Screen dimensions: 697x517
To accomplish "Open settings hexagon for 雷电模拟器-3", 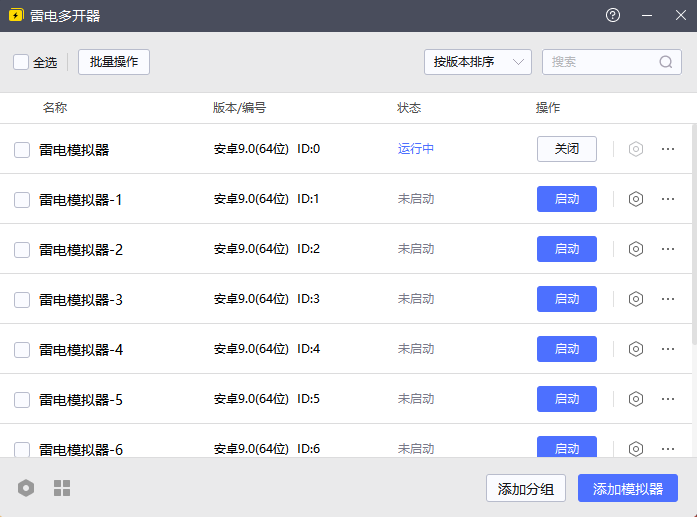I will 635,299.
